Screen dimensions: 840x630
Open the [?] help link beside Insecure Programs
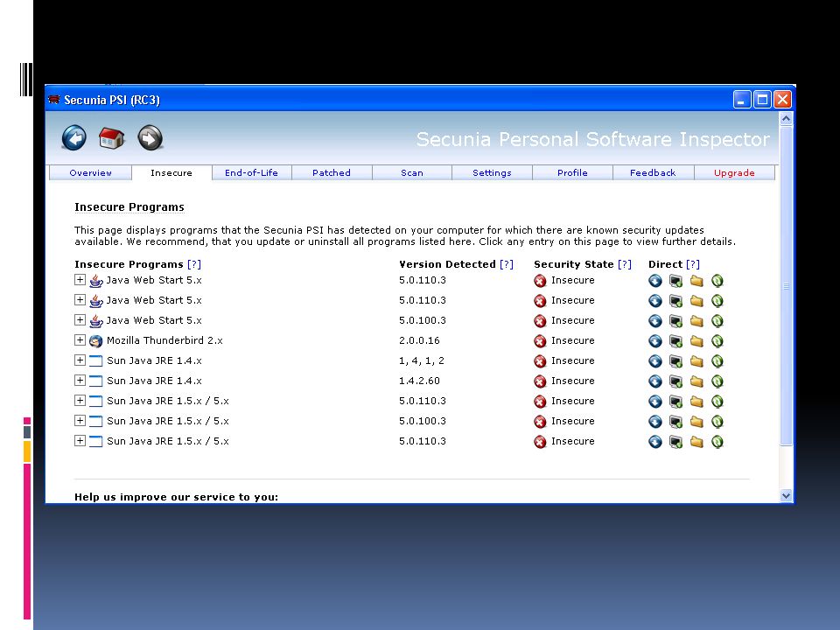[194, 264]
